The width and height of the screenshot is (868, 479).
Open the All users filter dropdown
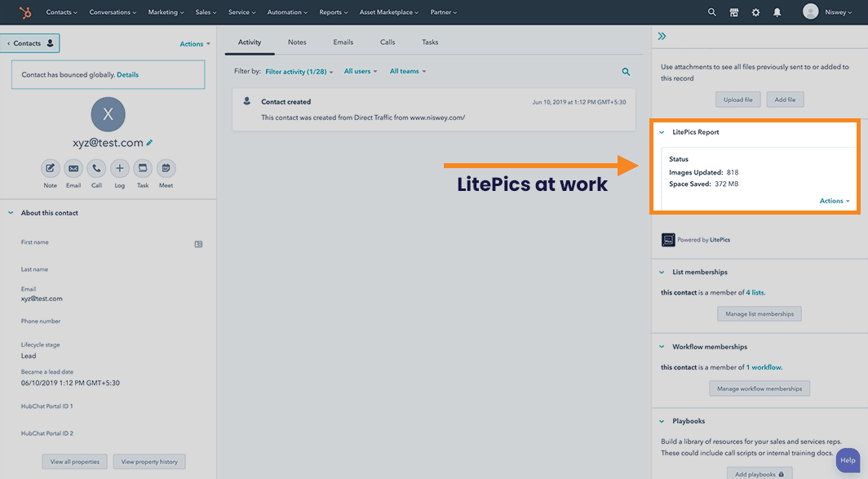[x=361, y=72]
